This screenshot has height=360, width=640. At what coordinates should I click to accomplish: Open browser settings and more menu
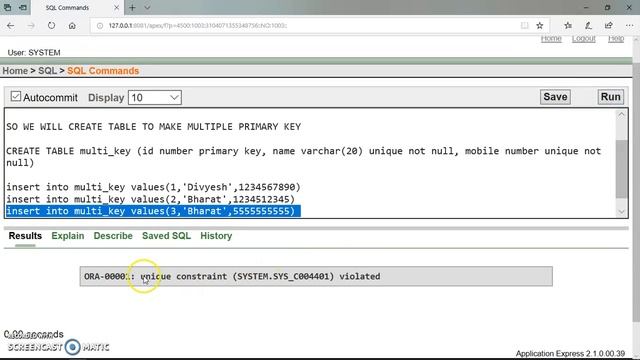tap(629, 25)
